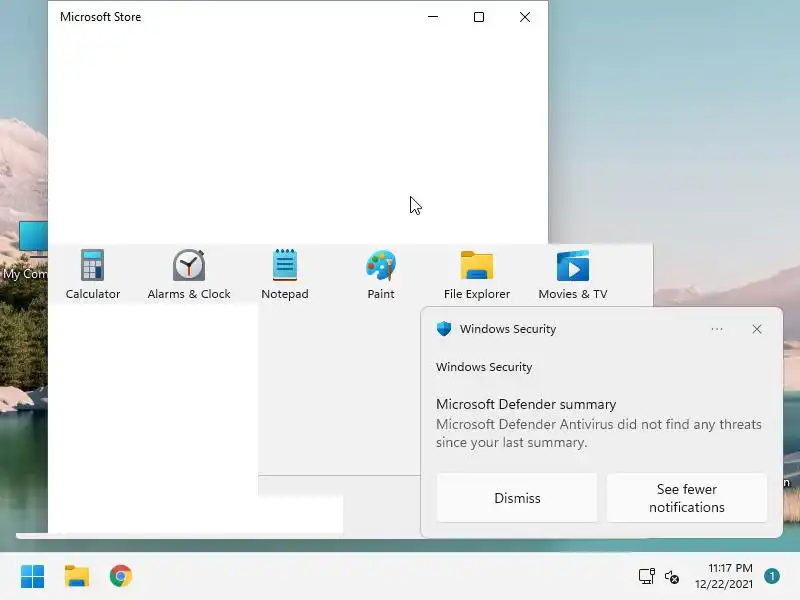Click the Windows Security shield icon
This screenshot has width=800, height=600.
click(x=444, y=329)
